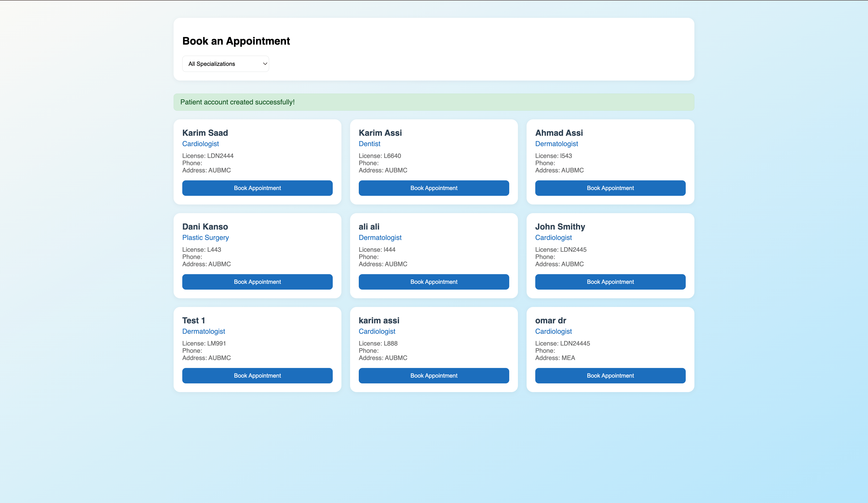Book an appointment with Karim Assi the Dentist
This screenshot has height=503, width=868.
[x=434, y=188]
